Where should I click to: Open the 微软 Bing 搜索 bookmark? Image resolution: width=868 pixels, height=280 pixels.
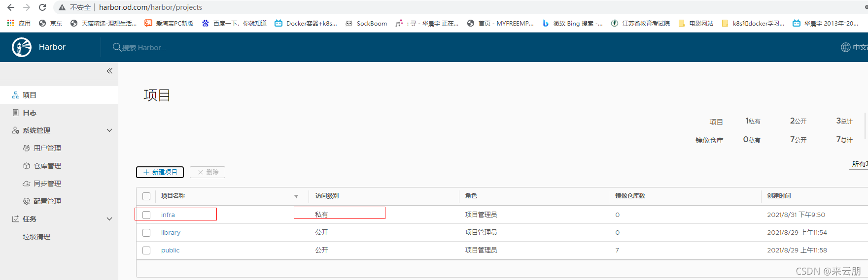[572, 23]
